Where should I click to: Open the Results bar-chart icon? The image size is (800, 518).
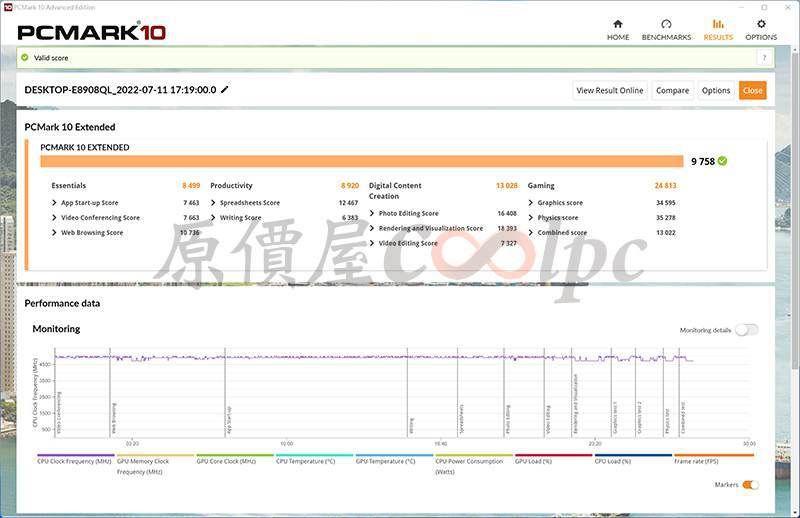pos(718,24)
